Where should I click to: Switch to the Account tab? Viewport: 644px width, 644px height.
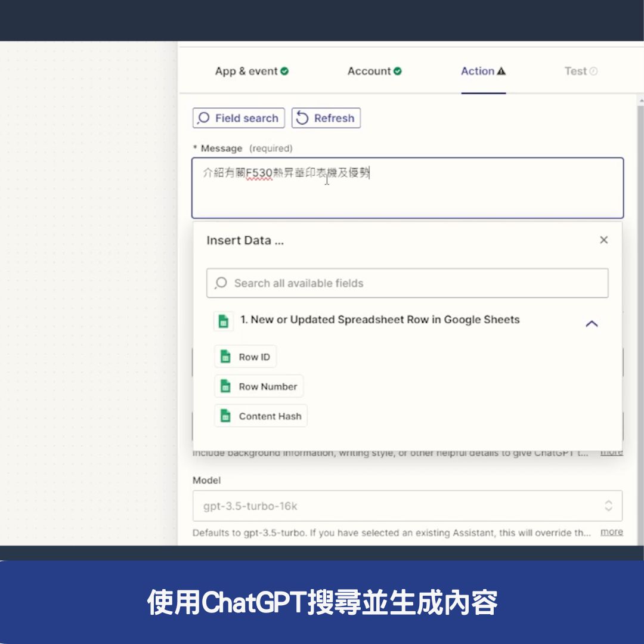(370, 71)
